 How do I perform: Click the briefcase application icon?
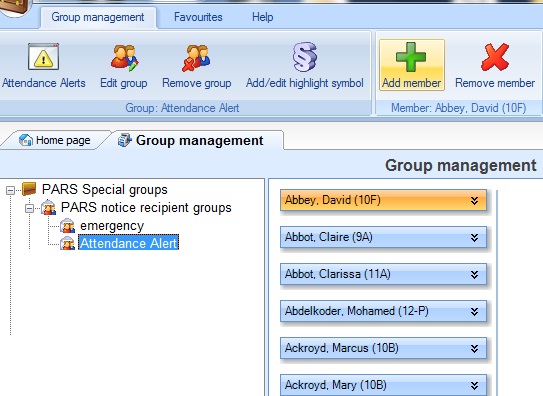tap(14, 7)
